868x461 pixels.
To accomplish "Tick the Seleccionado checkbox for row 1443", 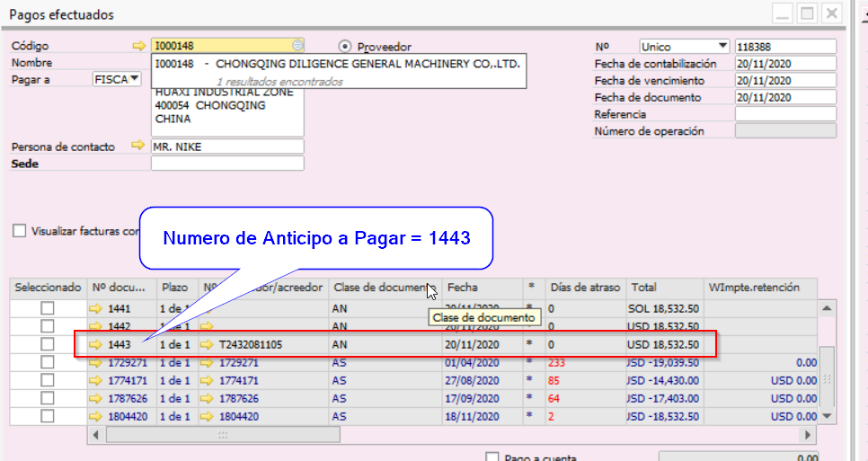I will (47, 344).
